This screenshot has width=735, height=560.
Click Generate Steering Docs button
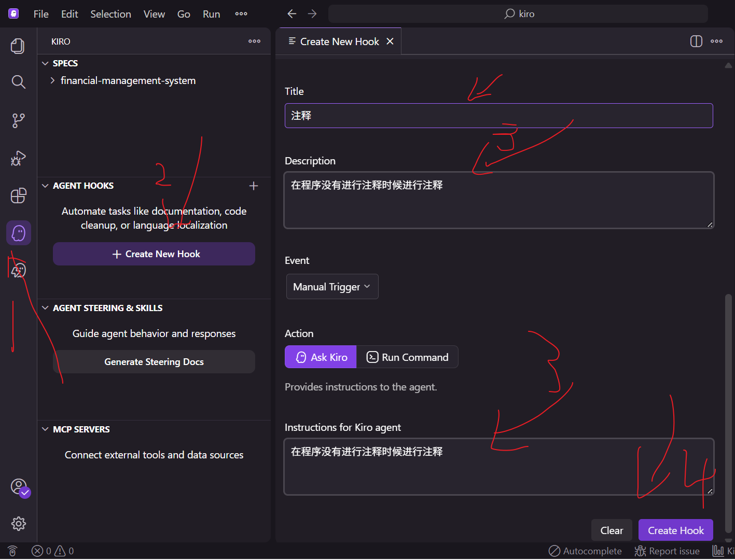pos(154,362)
